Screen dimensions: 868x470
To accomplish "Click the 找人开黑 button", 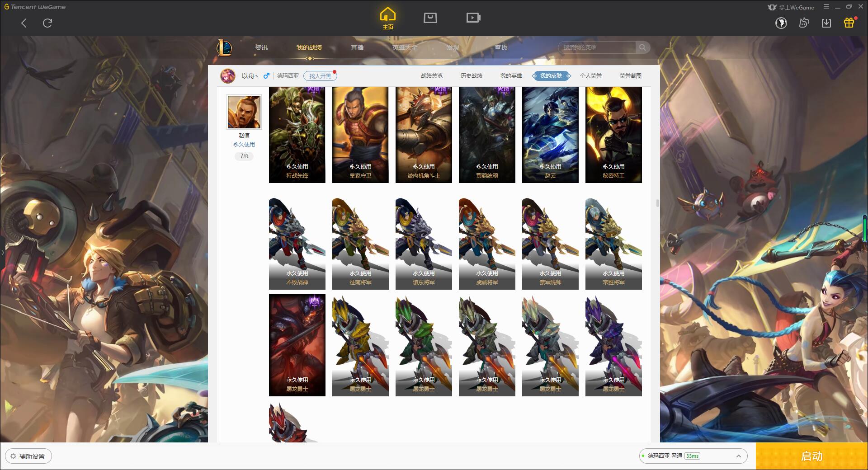I will (x=320, y=76).
